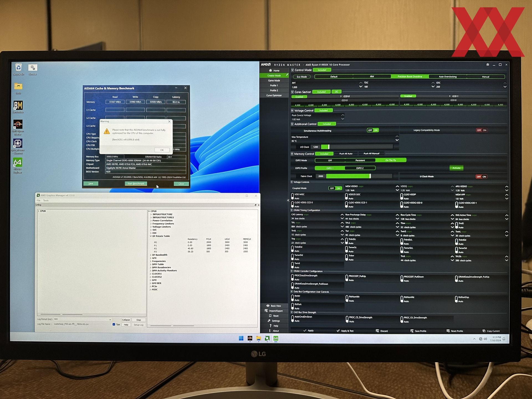This screenshot has height=399, width=532.
Task: Open About in Ryzen Master sidebar
Action: [x=274, y=331]
